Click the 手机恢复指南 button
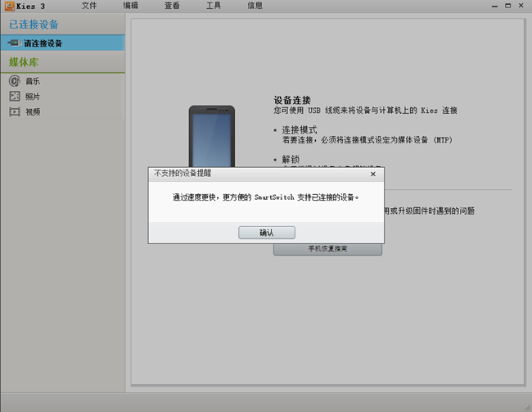This screenshot has width=532, height=412. pos(327,249)
